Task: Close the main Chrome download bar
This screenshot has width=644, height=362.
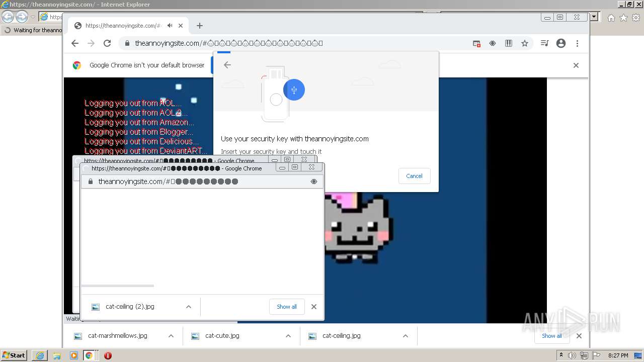Action: pos(579,336)
